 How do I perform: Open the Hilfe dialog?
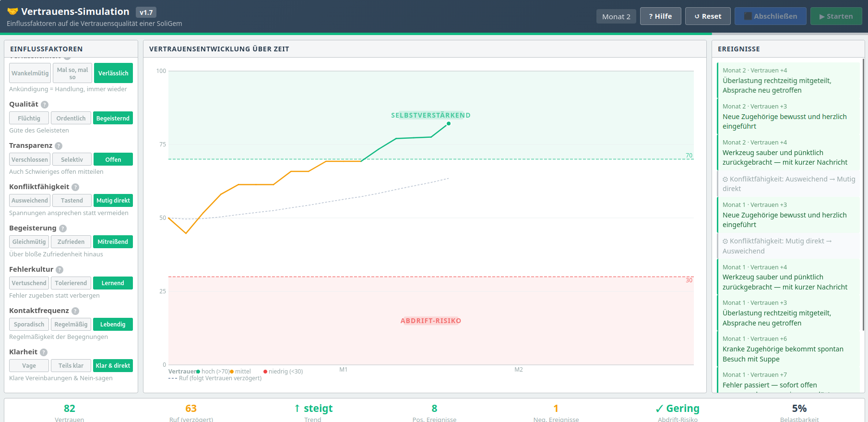pos(660,16)
